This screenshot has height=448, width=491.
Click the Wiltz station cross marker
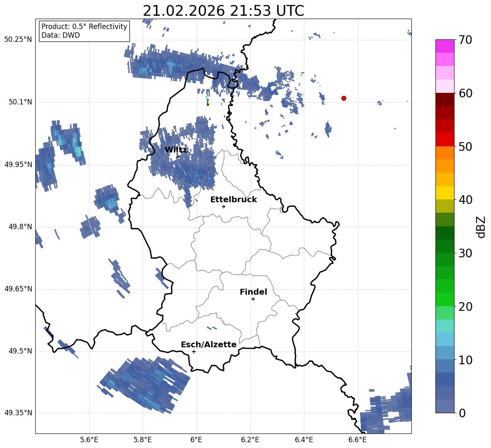[x=178, y=157]
